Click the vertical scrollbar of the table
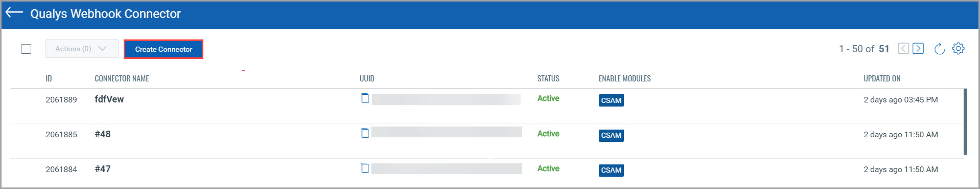Viewport: 980px width, 189px height. (x=965, y=122)
